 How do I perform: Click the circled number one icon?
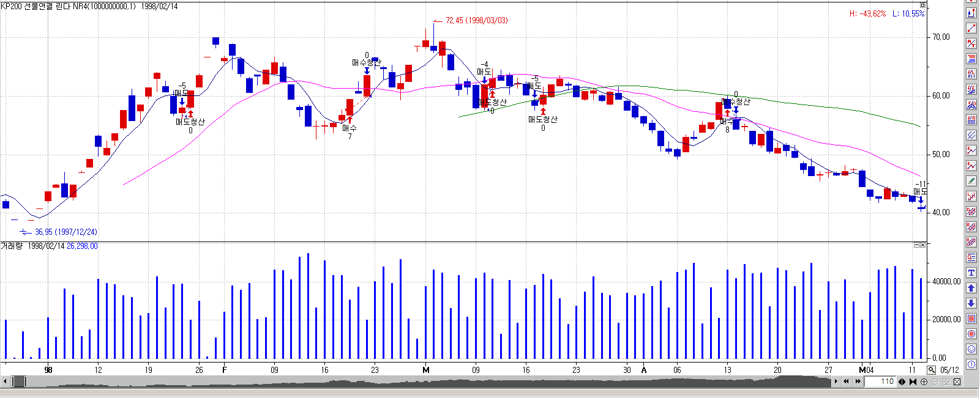[x=971, y=364]
